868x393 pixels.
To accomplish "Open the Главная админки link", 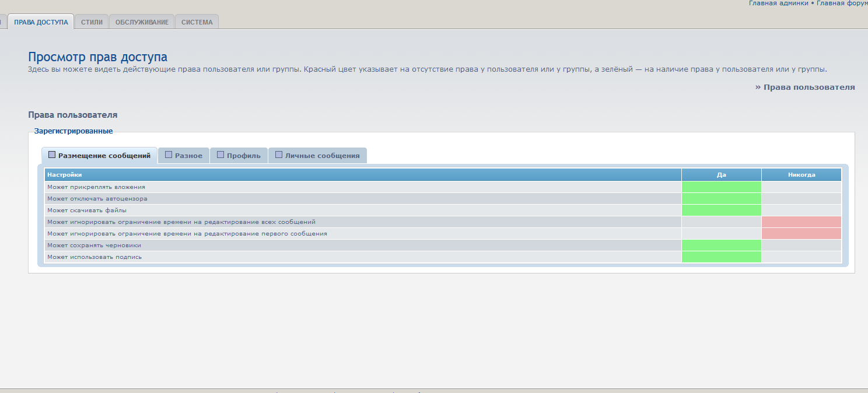I will click(x=778, y=3).
